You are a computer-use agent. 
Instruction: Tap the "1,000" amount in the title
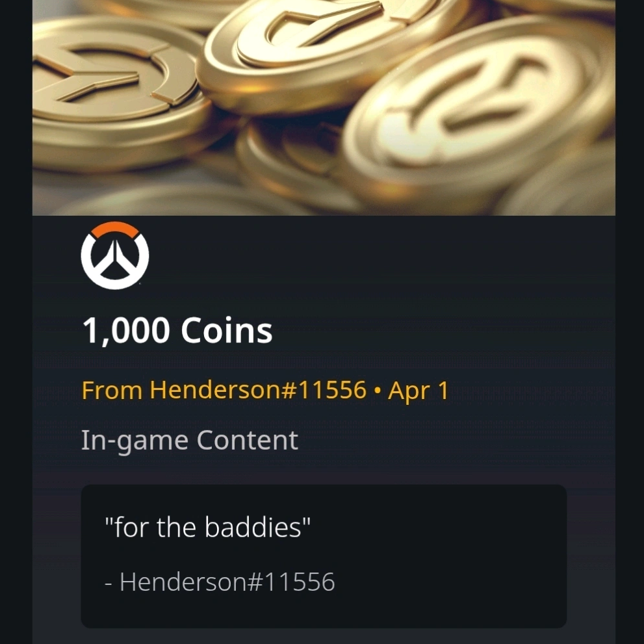click(125, 331)
